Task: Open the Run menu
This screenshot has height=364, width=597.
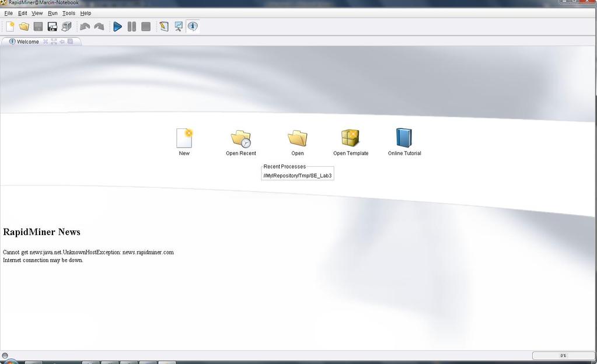Action: [x=53, y=13]
